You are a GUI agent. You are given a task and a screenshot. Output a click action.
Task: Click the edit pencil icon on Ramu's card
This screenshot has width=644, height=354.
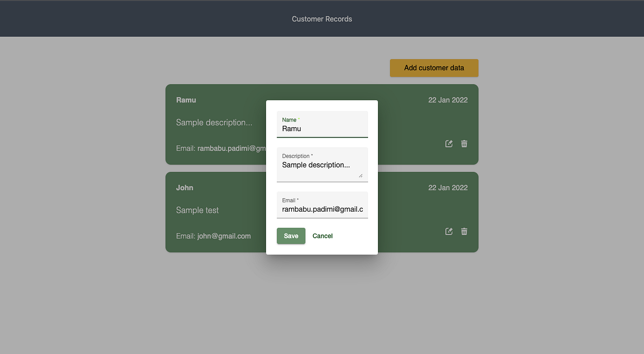(449, 143)
